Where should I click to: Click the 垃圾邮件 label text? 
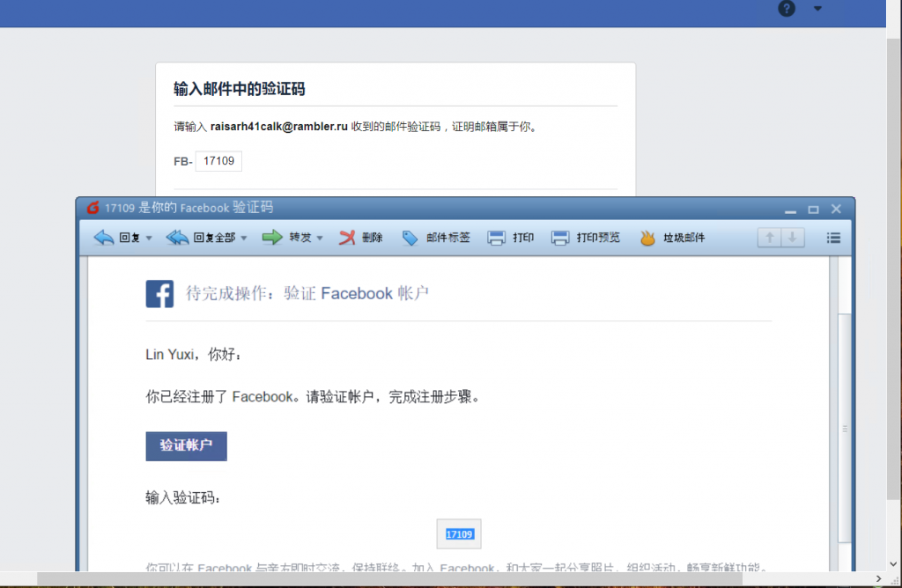pyautogui.click(x=684, y=238)
